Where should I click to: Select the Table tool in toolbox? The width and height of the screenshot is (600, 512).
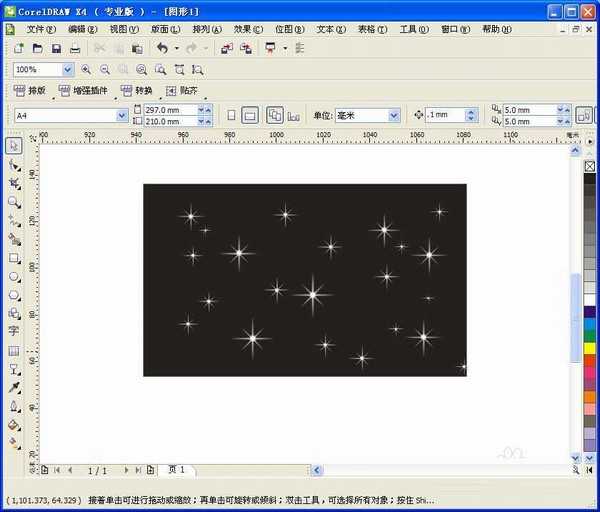(14, 350)
